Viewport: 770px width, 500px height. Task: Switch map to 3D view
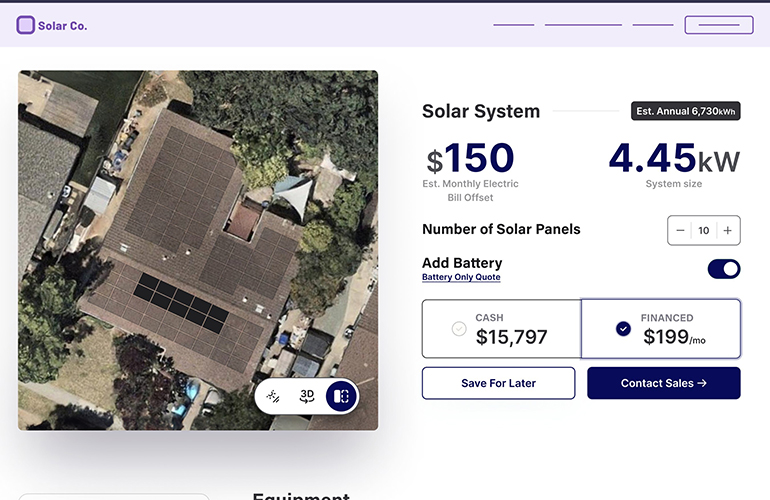(x=307, y=397)
